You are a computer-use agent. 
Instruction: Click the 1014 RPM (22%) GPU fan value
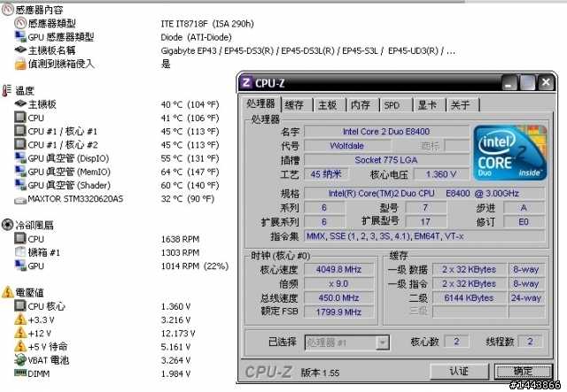point(195,266)
